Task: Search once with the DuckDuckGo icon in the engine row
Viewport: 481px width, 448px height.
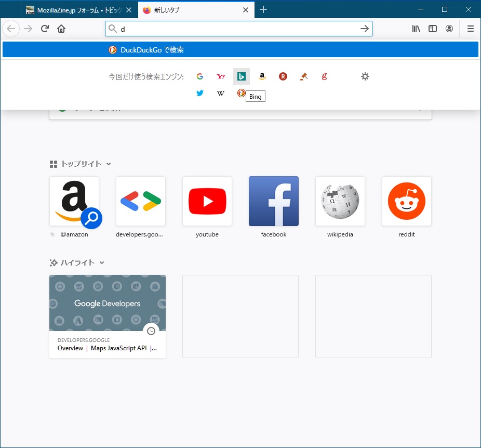Action: (x=242, y=93)
